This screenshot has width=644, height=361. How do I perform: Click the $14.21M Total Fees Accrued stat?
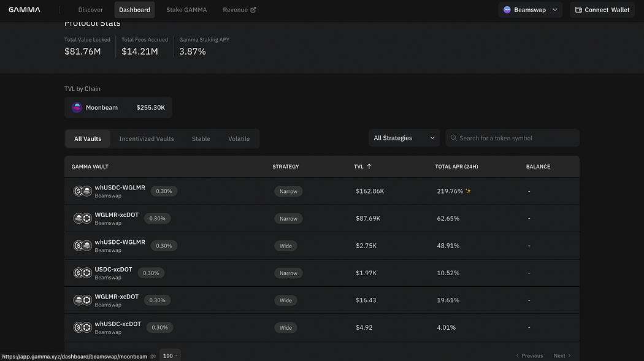[x=140, y=51]
